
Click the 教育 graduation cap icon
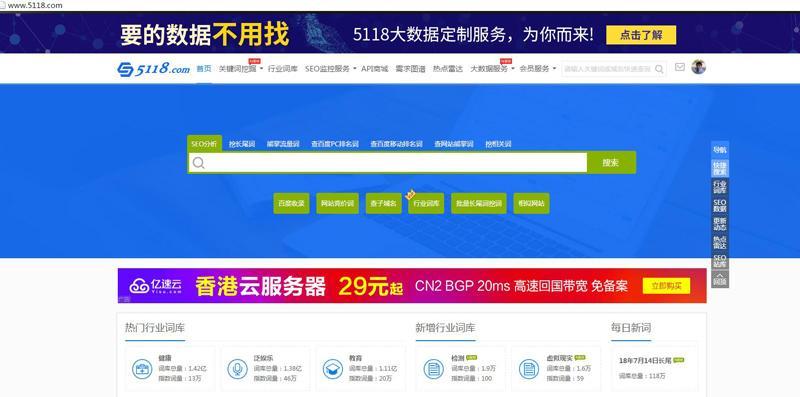333,368
